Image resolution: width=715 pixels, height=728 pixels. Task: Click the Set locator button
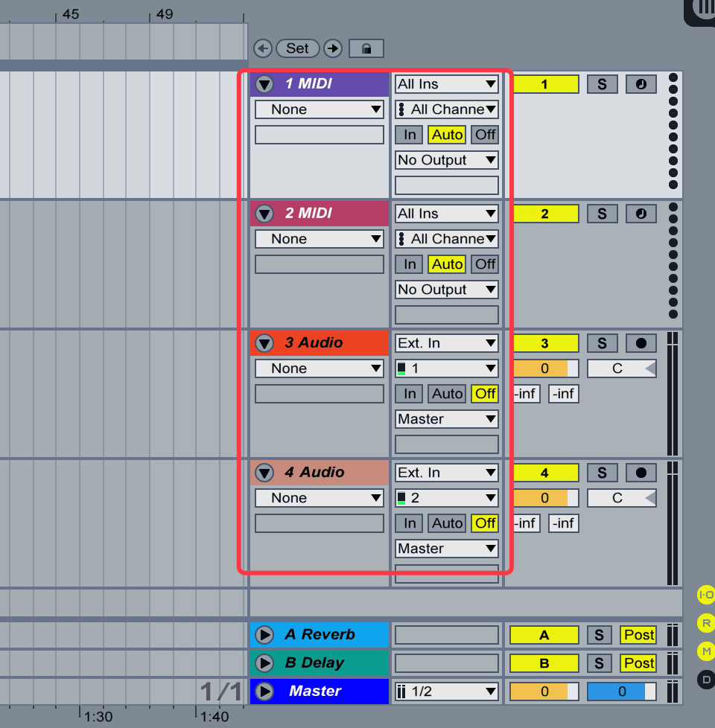coord(297,48)
